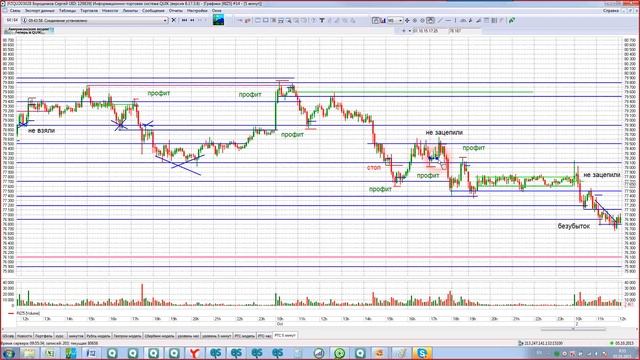Click the red 'стоп' chart annotation
This screenshot has height=360, width=640.
pos(373,167)
